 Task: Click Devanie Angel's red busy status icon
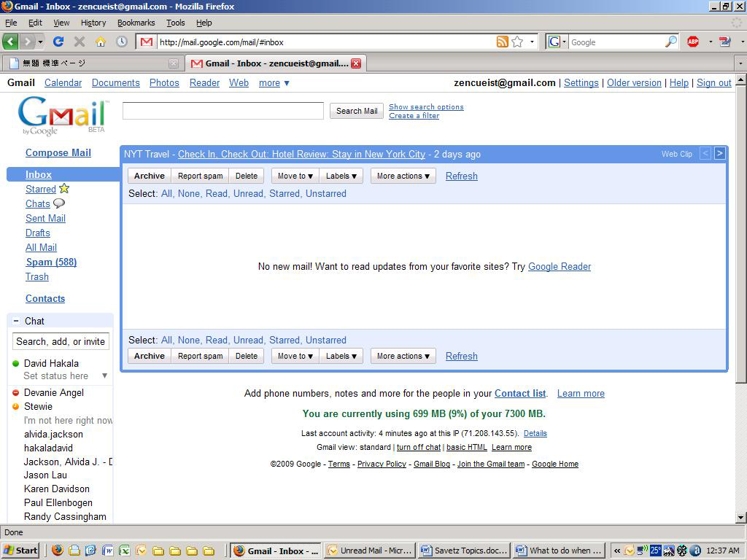pyautogui.click(x=16, y=392)
